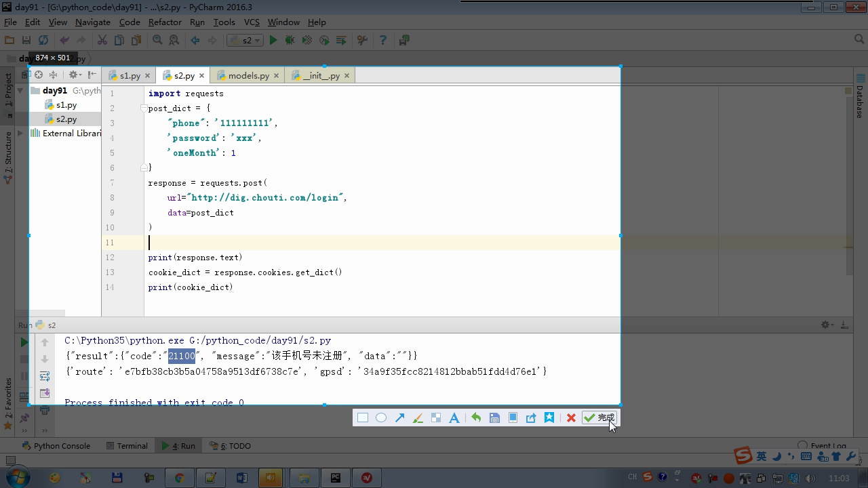Image resolution: width=868 pixels, height=488 pixels.
Task: Cancel screenshot with the red X
Action: (x=571, y=418)
